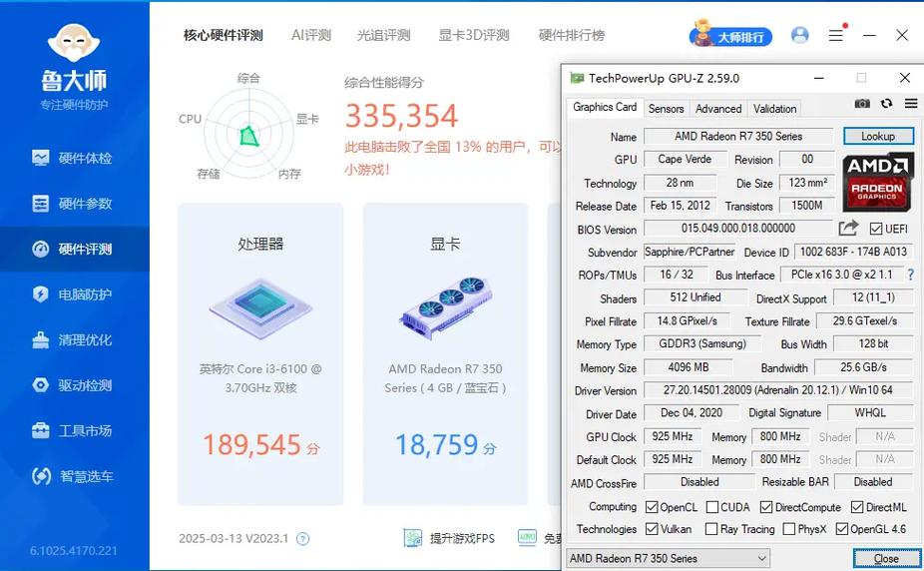Open the GPU-Z hamburger menu
Image resolution: width=924 pixels, height=571 pixels.
(910, 104)
